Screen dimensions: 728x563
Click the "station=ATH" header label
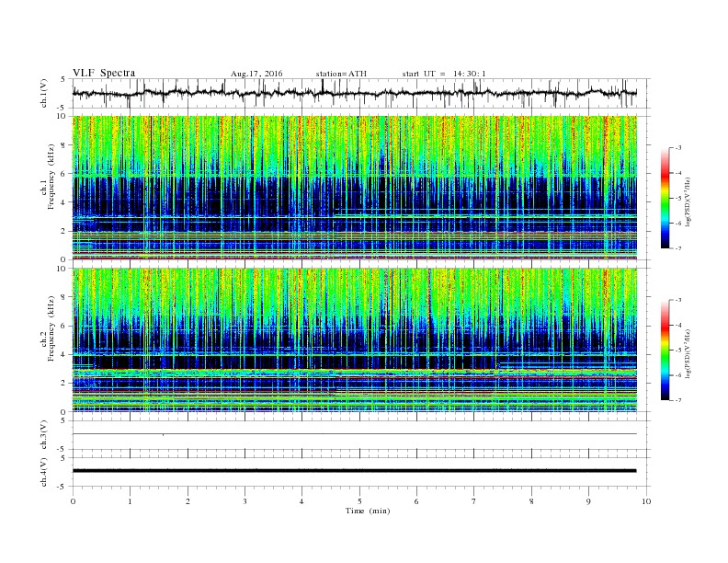(341, 74)
